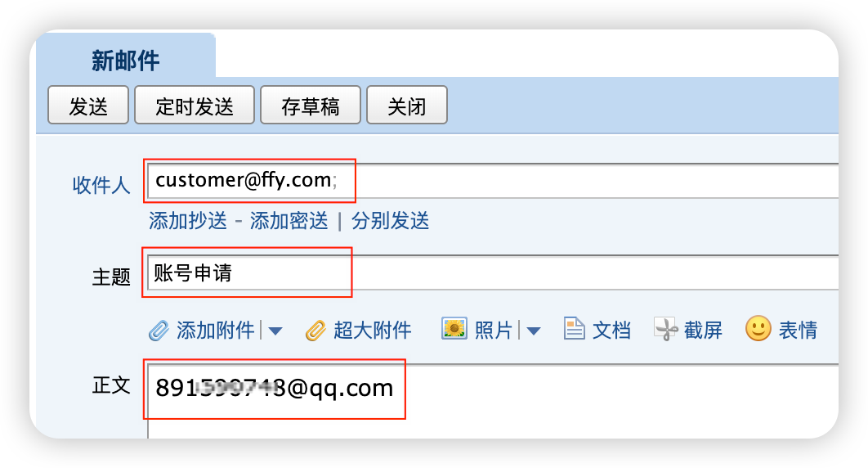This screenshot has width=868, height=468.
Task: Click the 存草稿 button
Action: 310,105
